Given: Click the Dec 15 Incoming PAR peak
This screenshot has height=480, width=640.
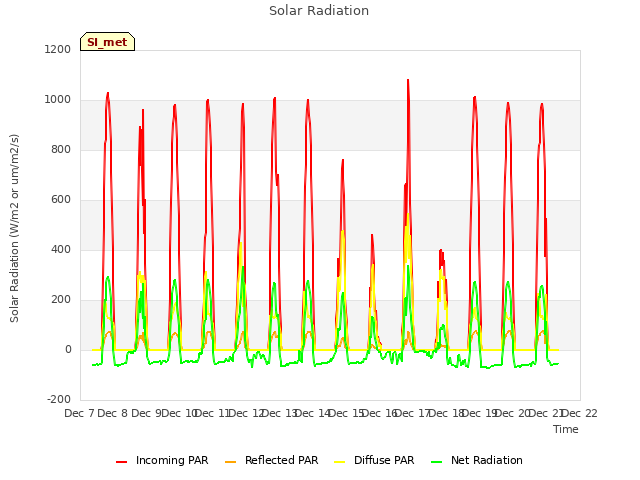Looking at the screenshot, I should 343,160.
